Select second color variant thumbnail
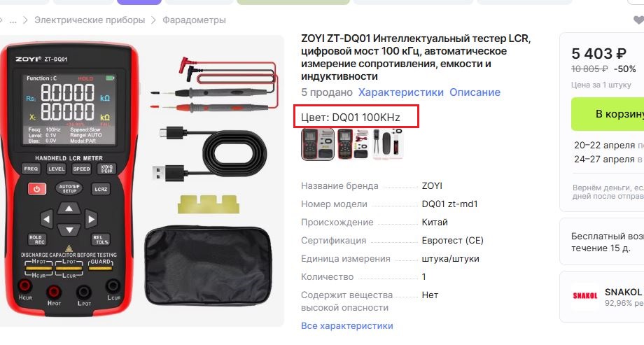The height and width of the screenshot is (345, 644). click(353, 144)
